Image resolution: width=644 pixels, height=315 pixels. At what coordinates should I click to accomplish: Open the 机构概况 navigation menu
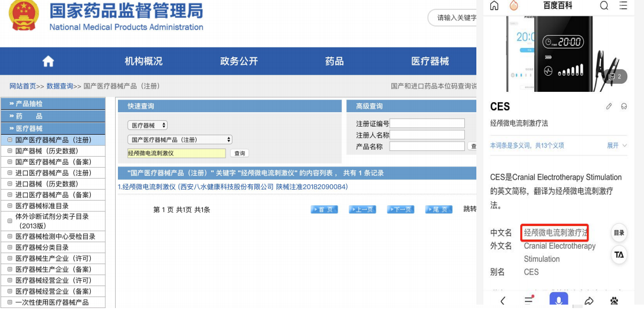tap(143, 61)
